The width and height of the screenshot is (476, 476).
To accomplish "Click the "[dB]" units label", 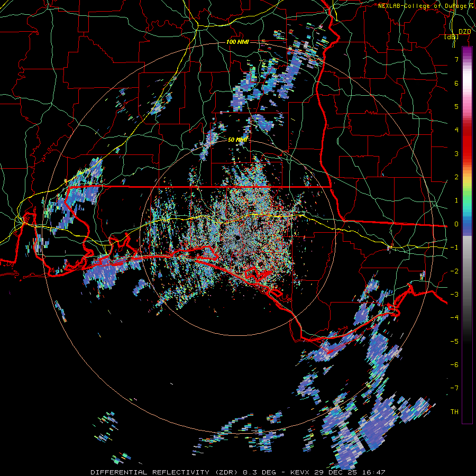I will pos(452,37).
